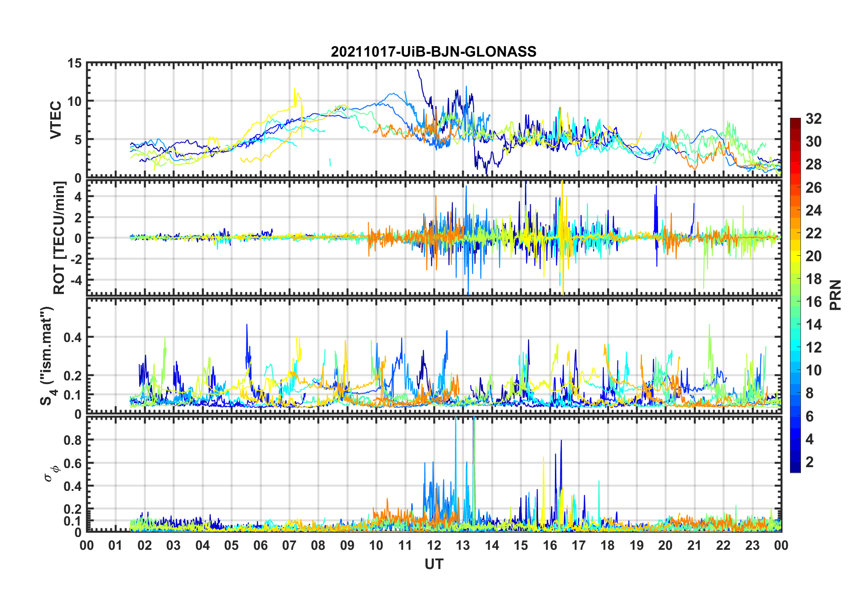Click the x-axis tick label 09
This screenshot has height=590, width=868.
(347, 545)
